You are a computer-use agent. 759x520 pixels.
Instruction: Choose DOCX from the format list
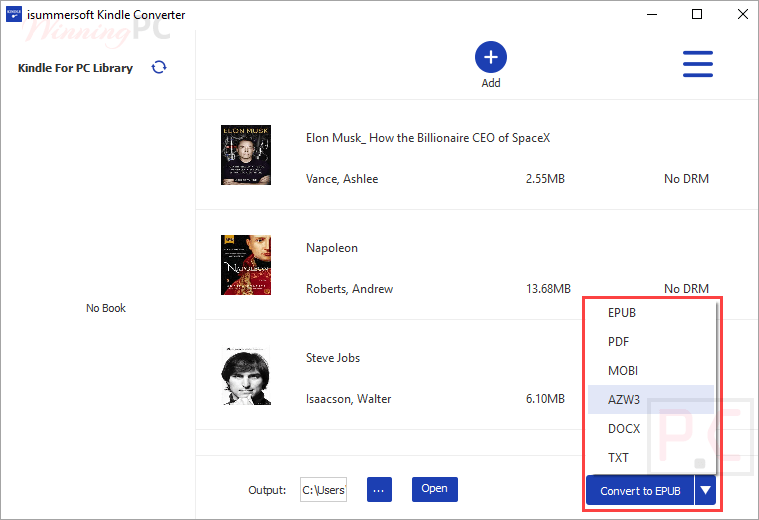[x=651, y=428]
